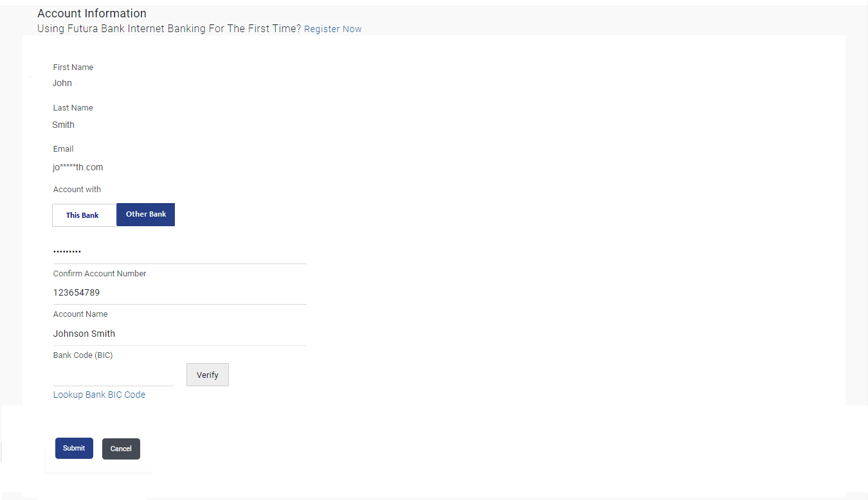Click the masked account number field
The width and height of the screenshot is (868, 500).
(179, 251)
